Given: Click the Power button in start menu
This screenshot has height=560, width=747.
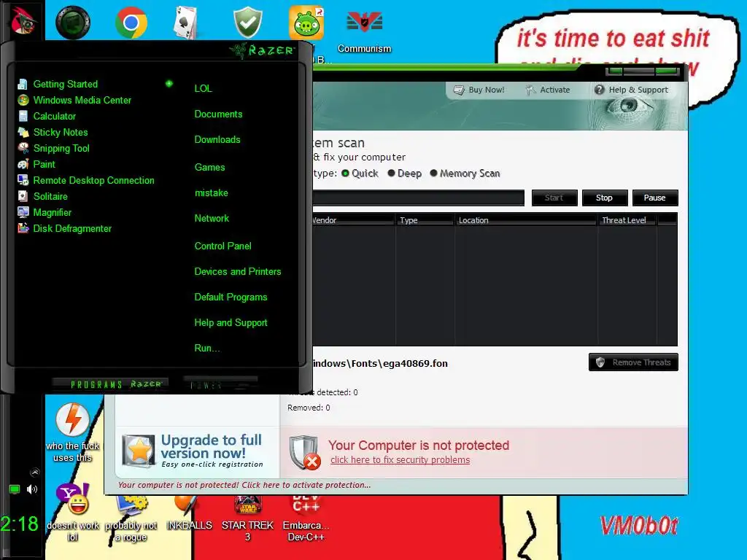Looking at the screenshot, I should [220, 384].
